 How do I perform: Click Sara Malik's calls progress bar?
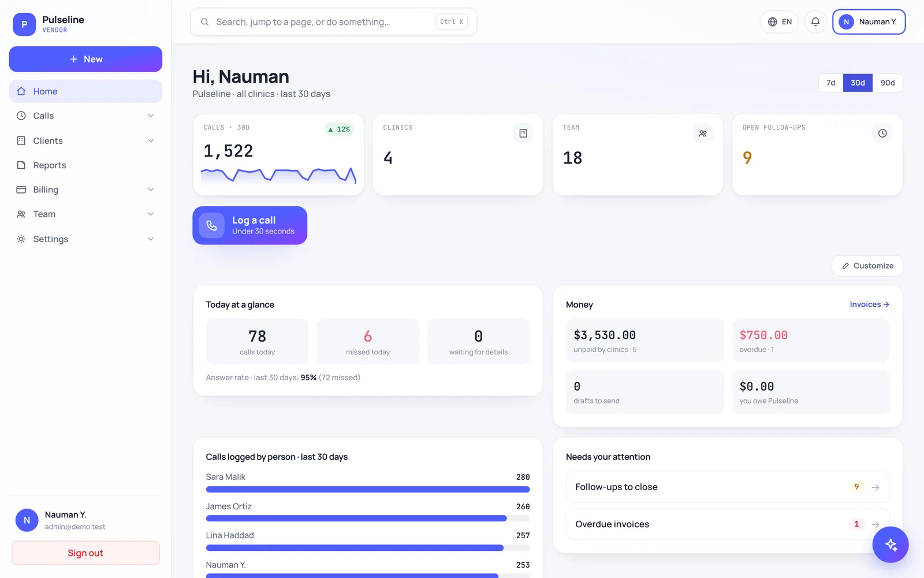[368, 490]
